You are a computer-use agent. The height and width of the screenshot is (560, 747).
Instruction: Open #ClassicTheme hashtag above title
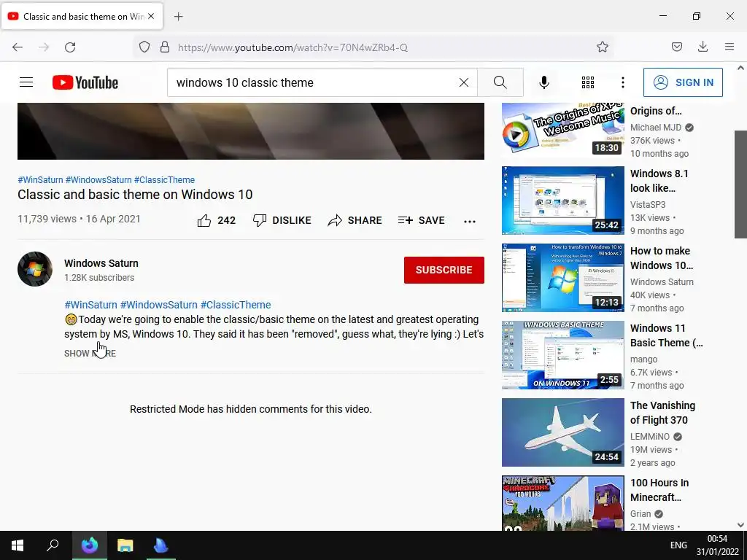tap(164, 180)
